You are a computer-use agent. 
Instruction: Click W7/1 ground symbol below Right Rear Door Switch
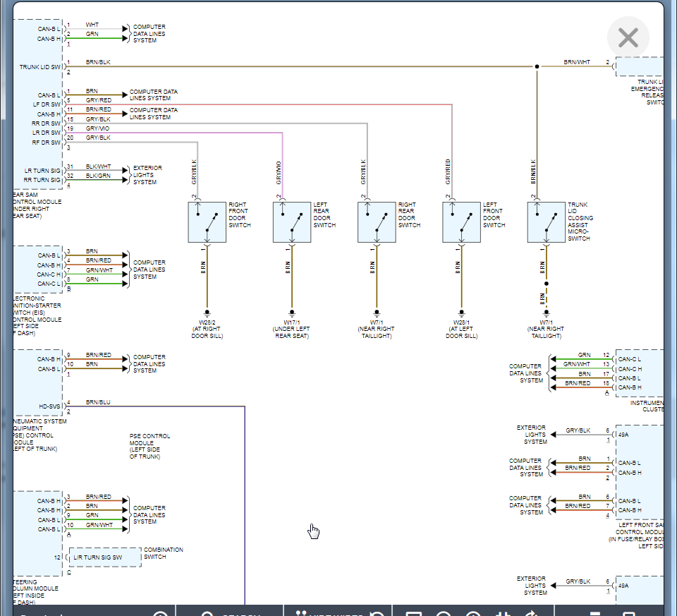pyautogui.click(x=377, y=311)
